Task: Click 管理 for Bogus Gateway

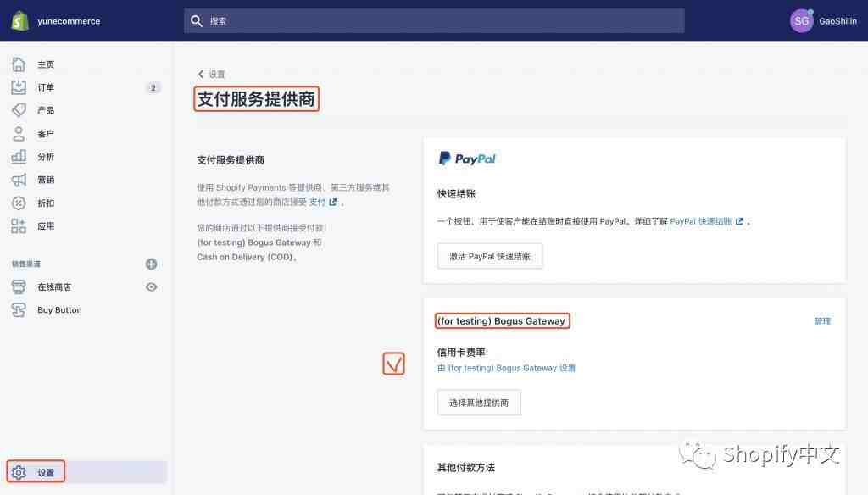Action: pos(822,321)
